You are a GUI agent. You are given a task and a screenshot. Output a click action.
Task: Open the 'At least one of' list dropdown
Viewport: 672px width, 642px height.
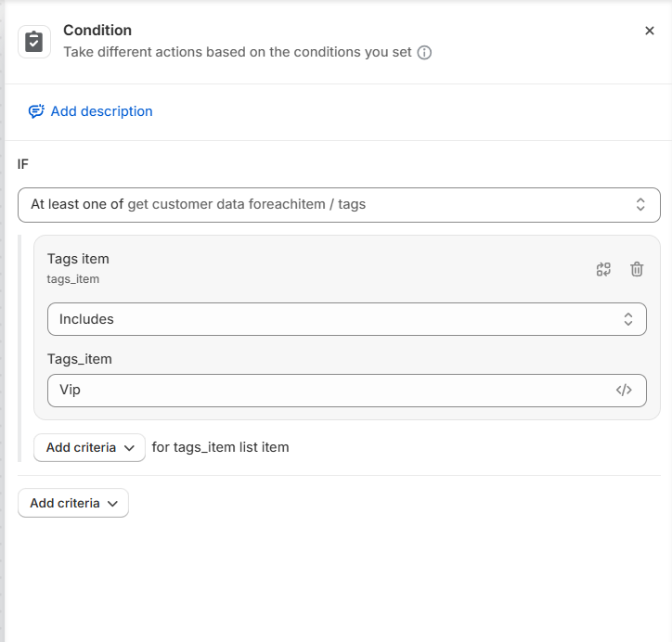point(339,205)
